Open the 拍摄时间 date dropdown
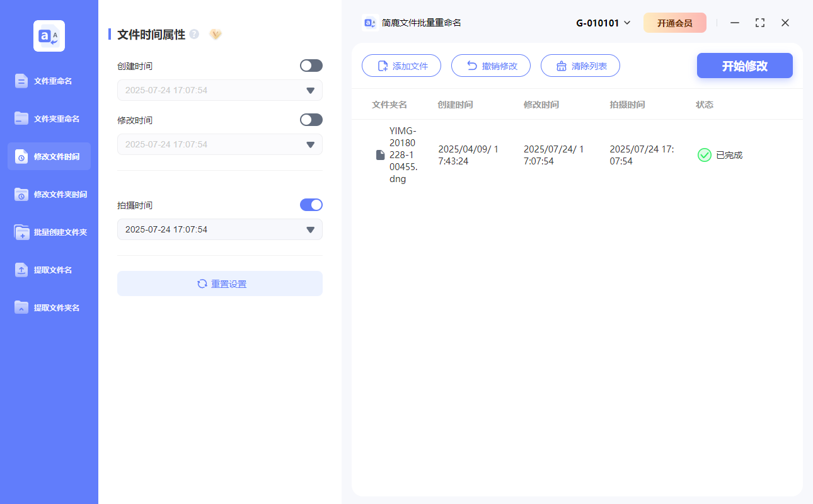This screenshot has height=504, width=813. pos(309,229)
